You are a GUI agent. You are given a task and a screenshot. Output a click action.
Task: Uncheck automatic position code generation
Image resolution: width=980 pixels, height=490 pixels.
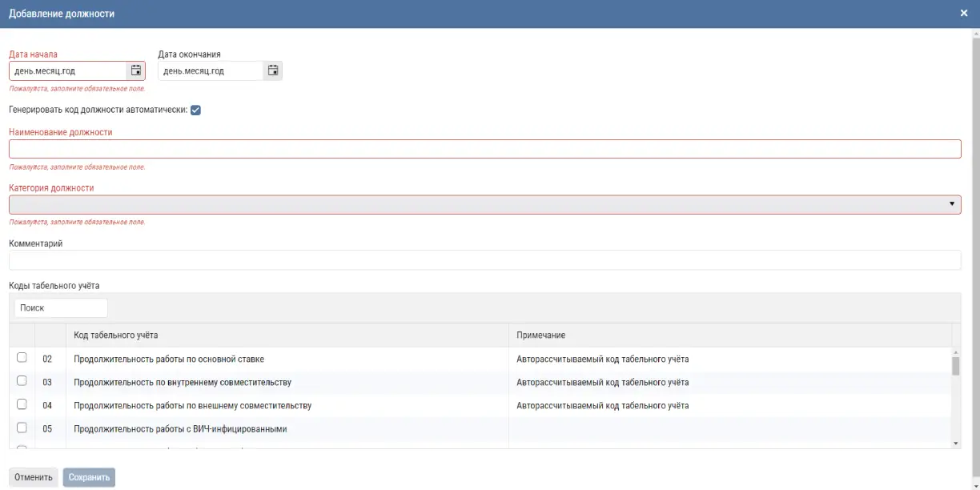195,110
